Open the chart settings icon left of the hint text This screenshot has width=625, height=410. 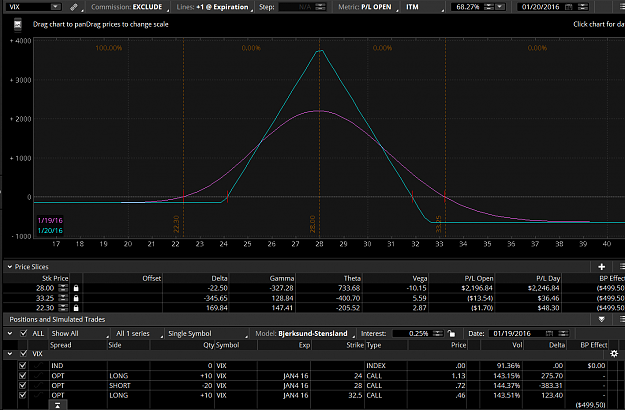tap(18, 25)
